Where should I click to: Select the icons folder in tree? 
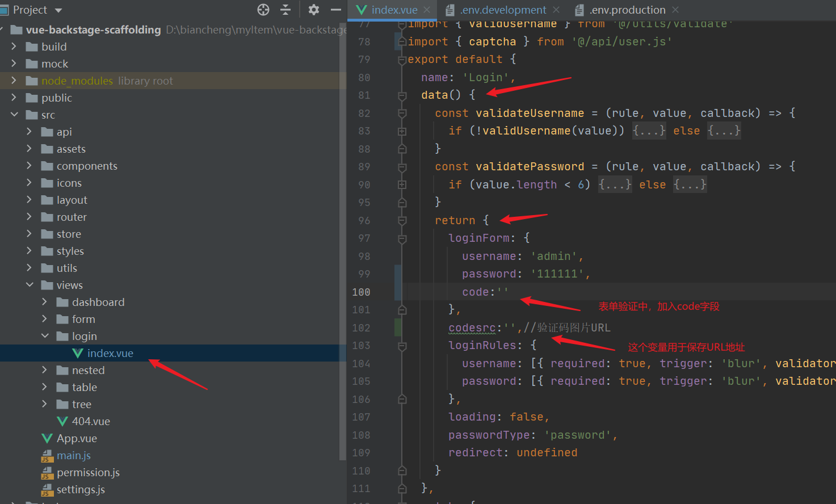tap(69, 183)
